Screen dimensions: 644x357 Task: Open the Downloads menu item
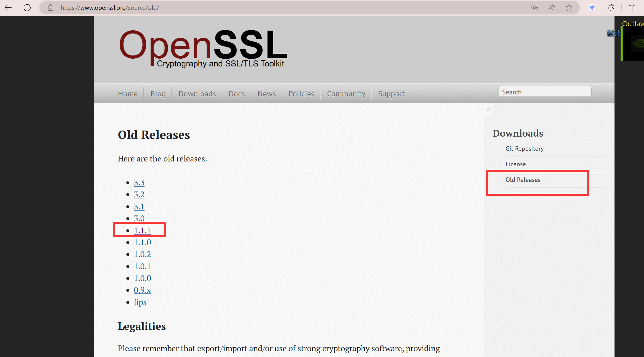coord(197,94)
